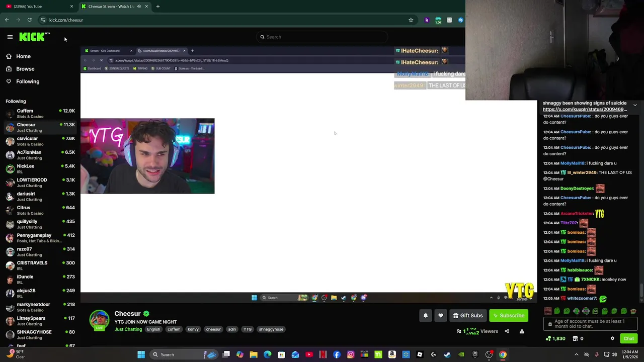644x362 pixels.
Task: Open the Kick hamburger menu
Action: 10,37
